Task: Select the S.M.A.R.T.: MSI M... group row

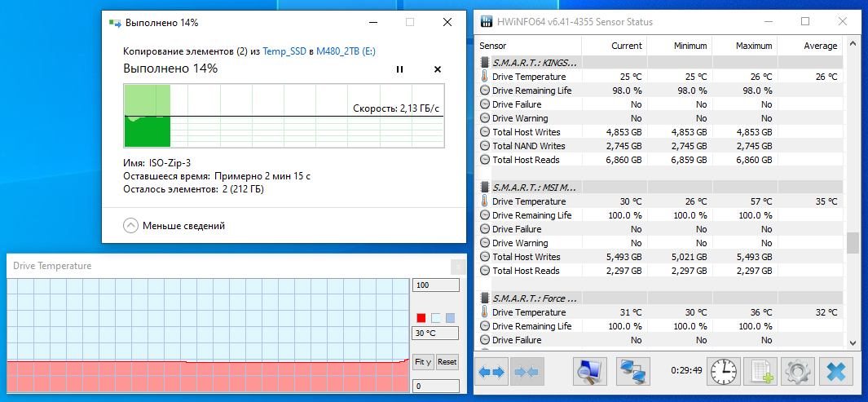Action: (659, 188)
